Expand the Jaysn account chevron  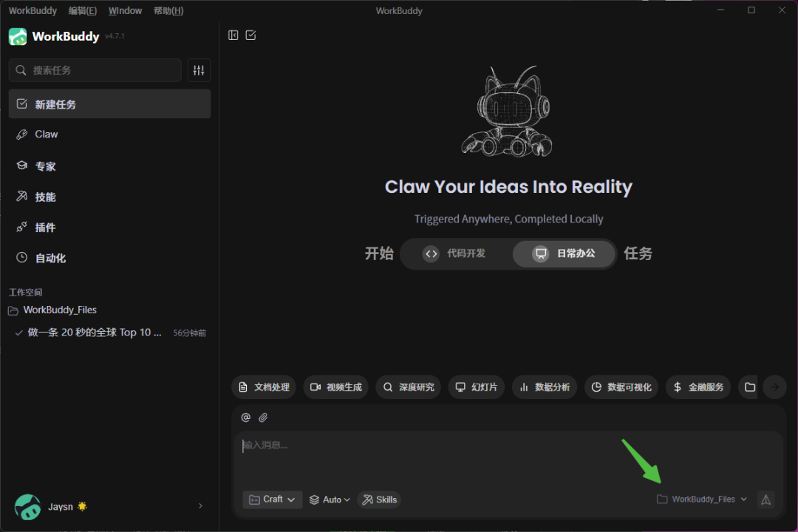pyautogui.click(x=200, y=506)
